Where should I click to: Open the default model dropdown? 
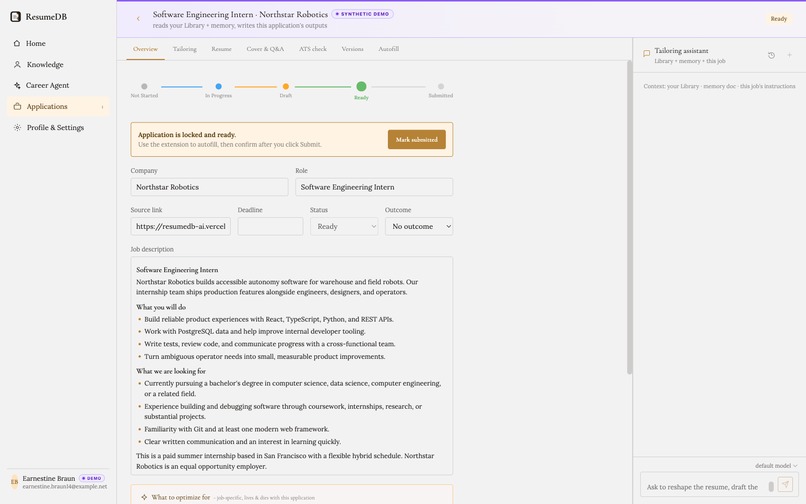coord(776,465)
